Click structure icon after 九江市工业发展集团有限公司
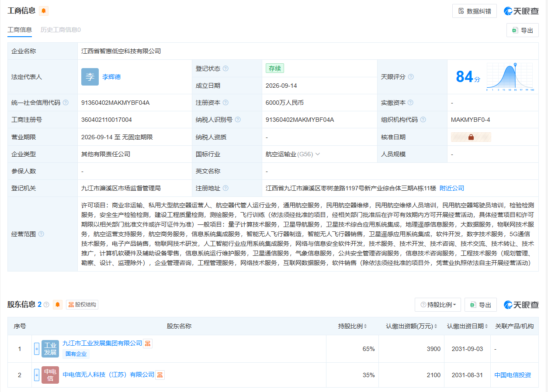Image resolution: width=548 pixels, height=392 pixels. tap(148, 344)
